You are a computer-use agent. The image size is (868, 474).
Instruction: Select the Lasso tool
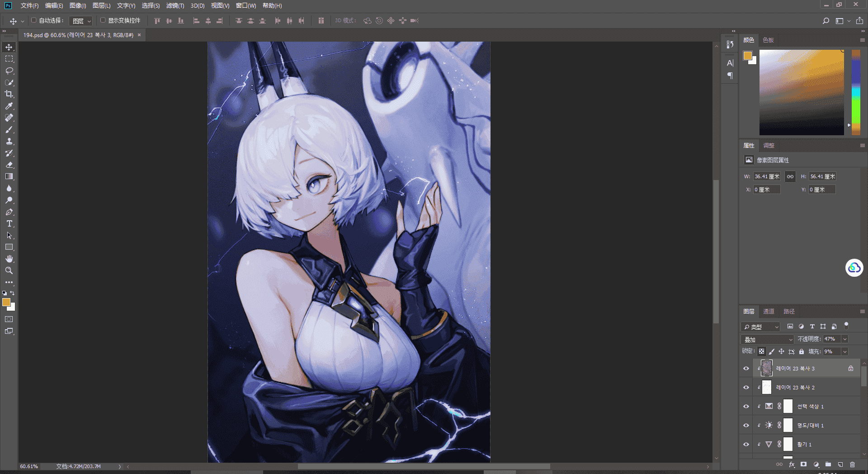[x=9, y=71]
